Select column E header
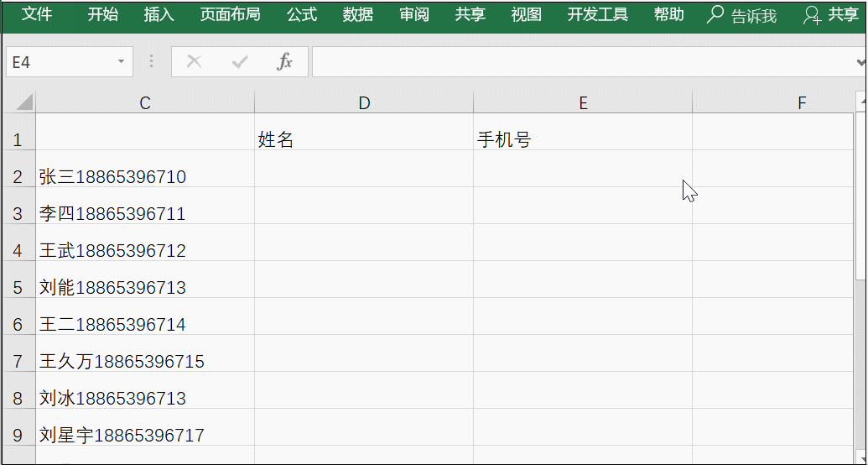 583,102
